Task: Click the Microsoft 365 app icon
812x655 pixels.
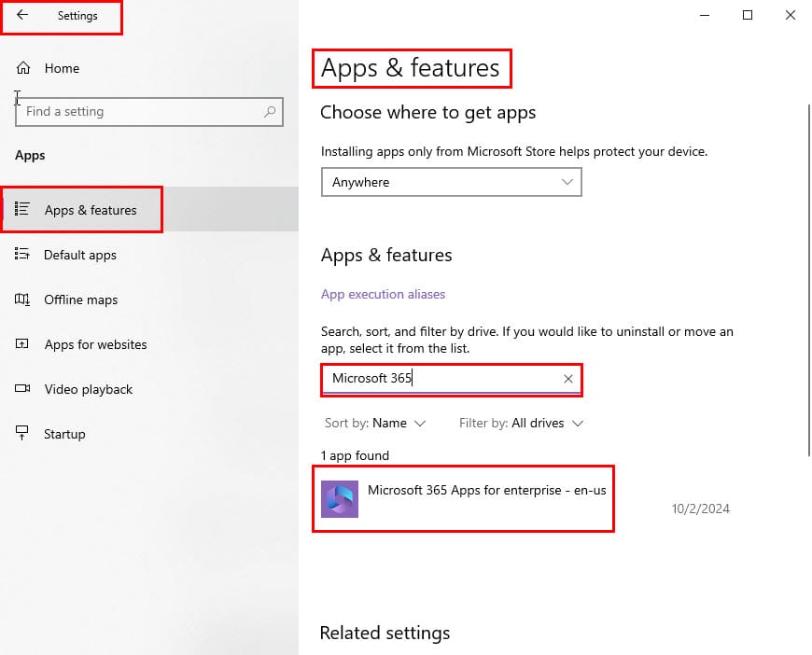Action: click(339, 498)
